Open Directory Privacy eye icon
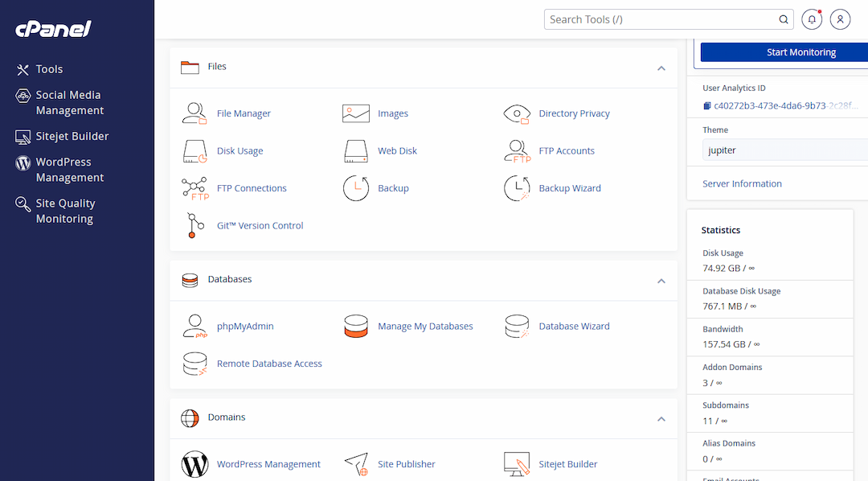868x481 pixels. 517,113
